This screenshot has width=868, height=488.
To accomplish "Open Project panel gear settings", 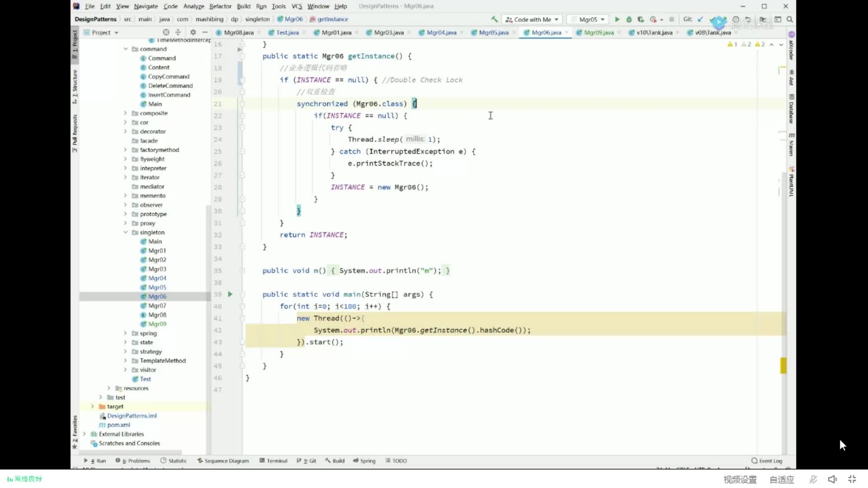I will click(193, 32).
